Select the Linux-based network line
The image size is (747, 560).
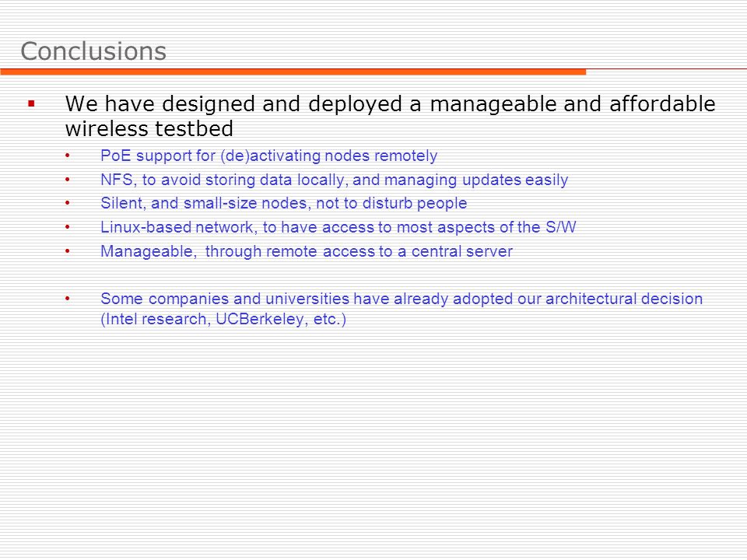click(x=338, y=227)
